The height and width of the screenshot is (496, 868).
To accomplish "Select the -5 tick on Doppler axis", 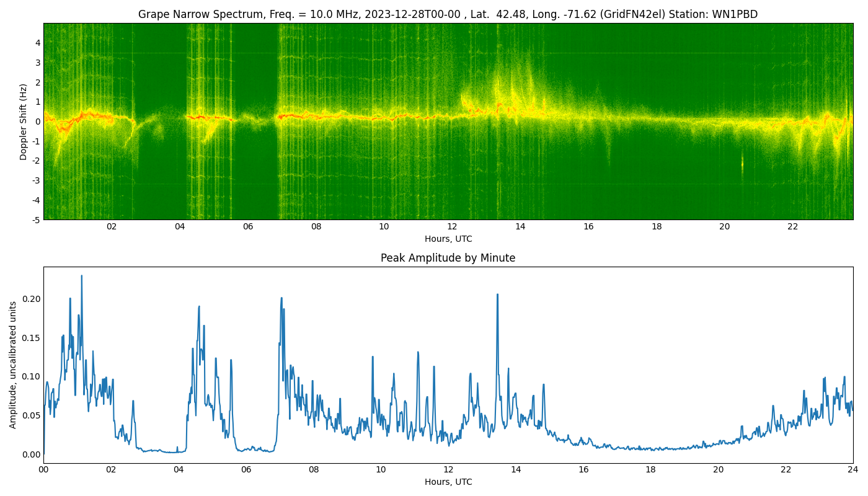I will click(37, 219).
